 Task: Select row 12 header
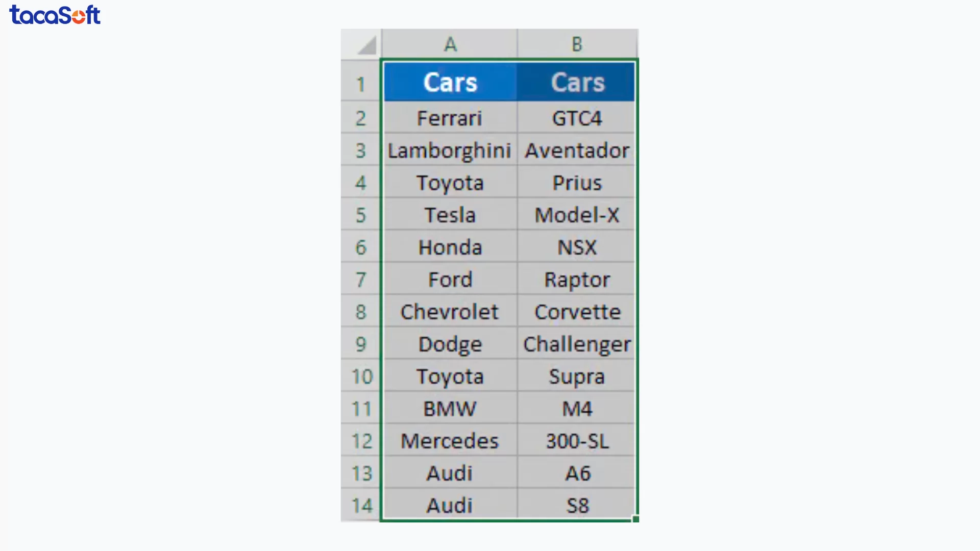click(x=360, y=440)
